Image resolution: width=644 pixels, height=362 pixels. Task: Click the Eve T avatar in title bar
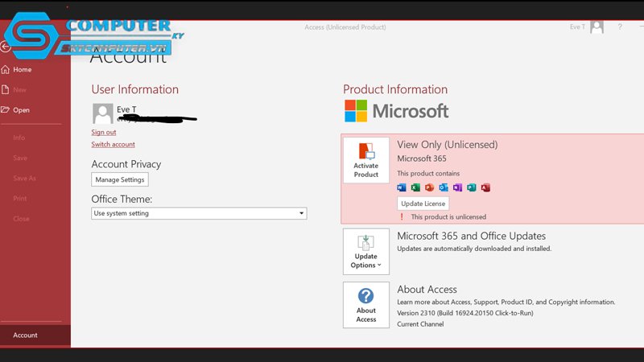tap(597, 27)
